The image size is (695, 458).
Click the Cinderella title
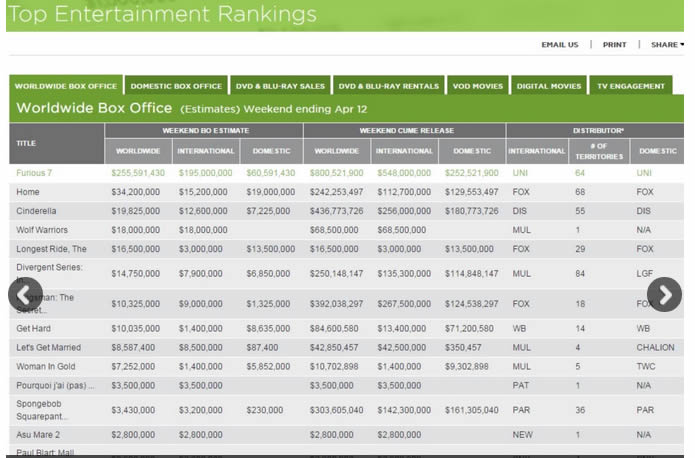click(36, 211)
